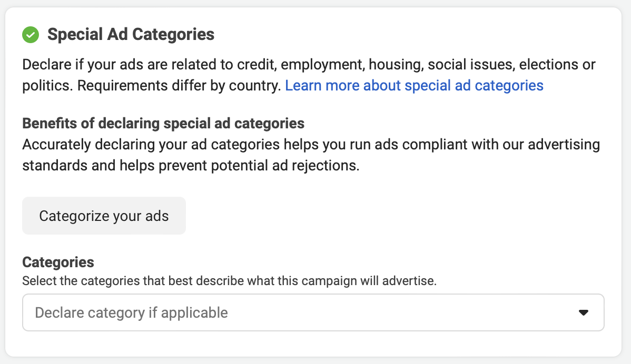Click the helper text about what this campaign will advertise
This screenshot has height=364, width=631.
click(229, 281)
